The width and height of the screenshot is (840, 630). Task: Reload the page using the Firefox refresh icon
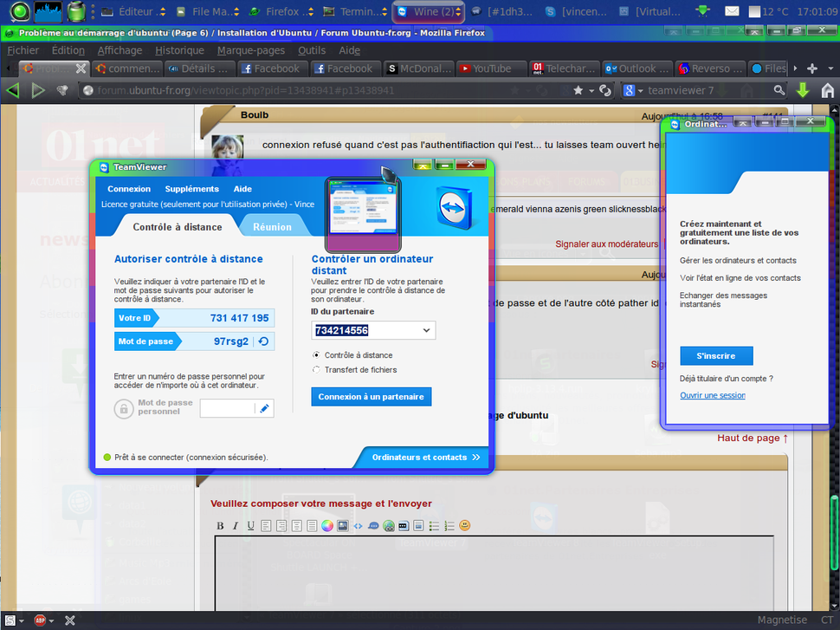[x=605, y=91]
